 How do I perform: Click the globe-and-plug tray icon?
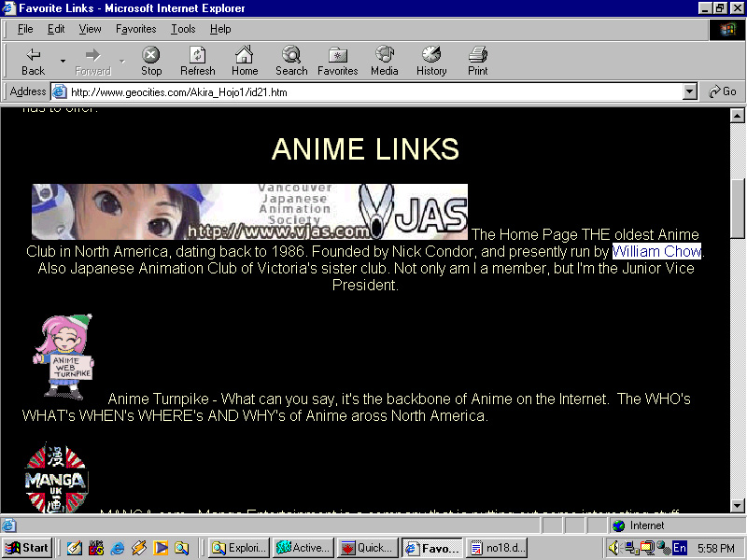point(664,548)
